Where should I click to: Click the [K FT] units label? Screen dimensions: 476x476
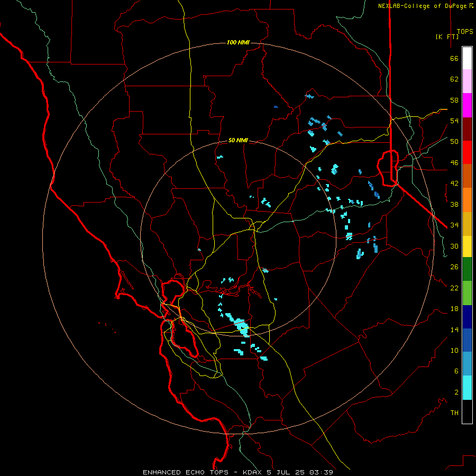(447, 36)
